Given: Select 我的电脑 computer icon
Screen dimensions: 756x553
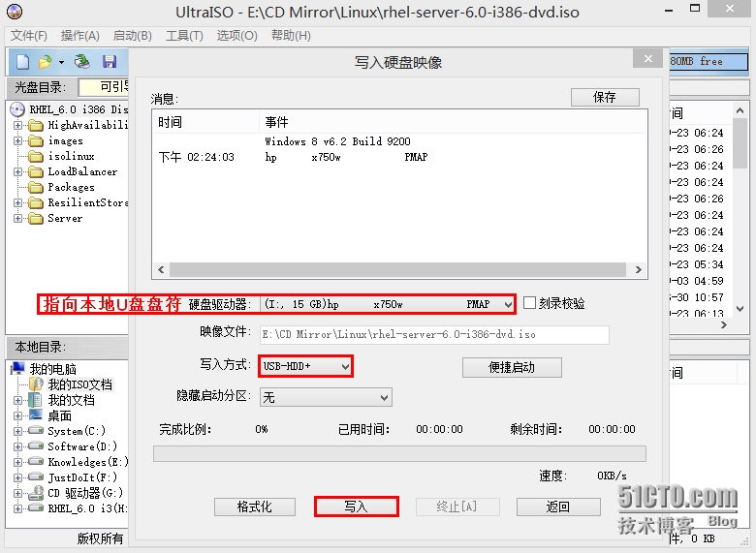Looking at the screenshot, I should pos(17,369).
